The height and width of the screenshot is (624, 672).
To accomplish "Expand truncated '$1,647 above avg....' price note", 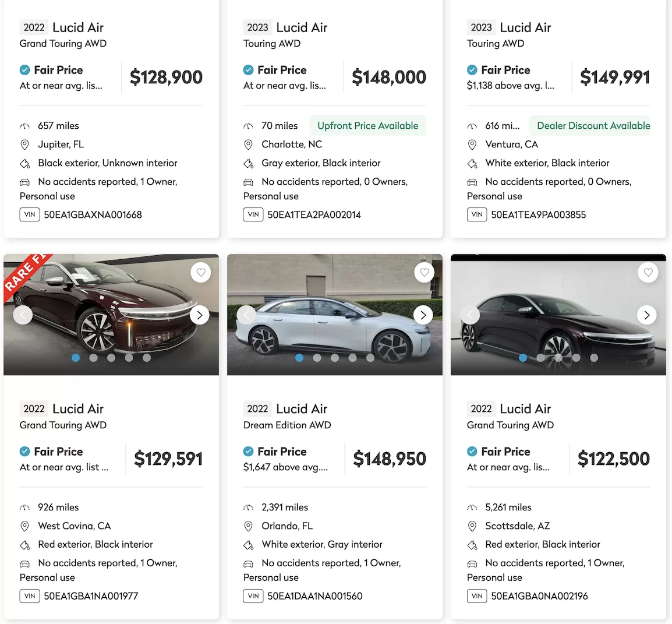I will click(x=285, y=467).
